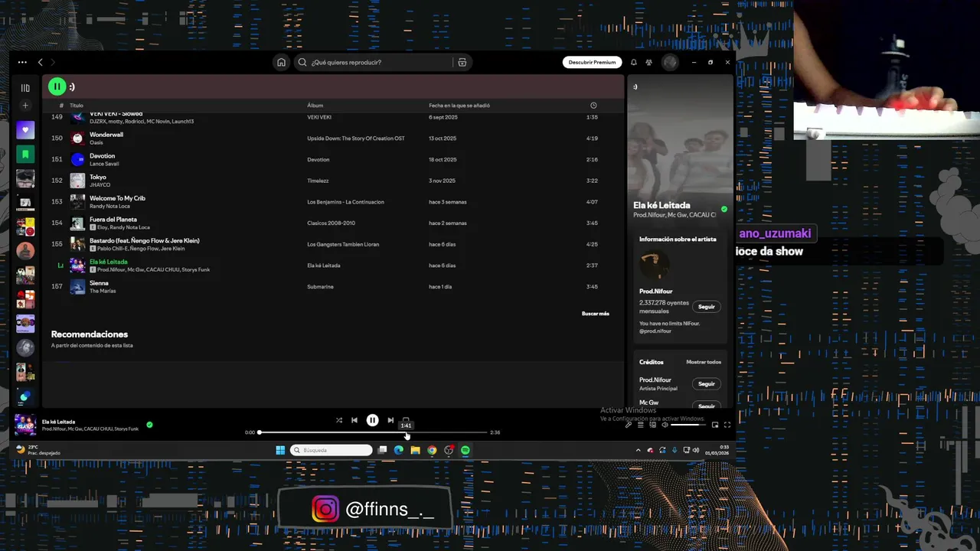Open Google Chrome from taskbar
The width and height of the screenshot is (980, 551).
coord(432,450)
